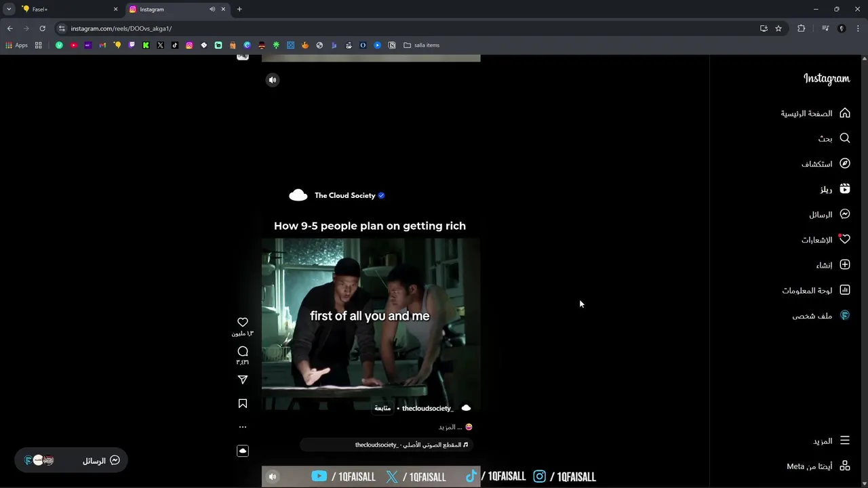Expand Also from Meta (أيضًا من Meta)
Viewport: 868px width, 488px height.
(818, 466)
